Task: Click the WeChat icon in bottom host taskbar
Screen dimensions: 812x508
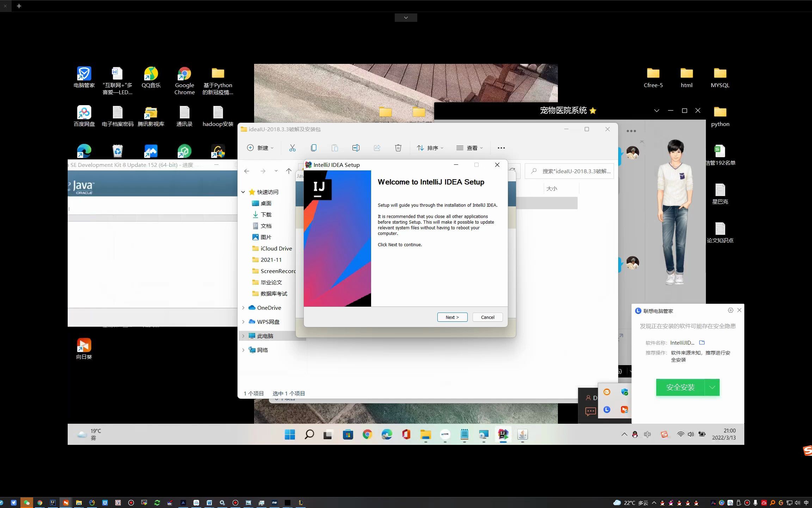Action: click(x=26, y=503)
